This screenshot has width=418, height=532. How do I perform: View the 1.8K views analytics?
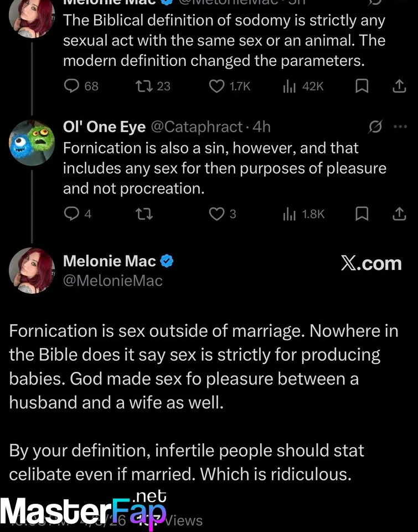[x=290, y=214]
